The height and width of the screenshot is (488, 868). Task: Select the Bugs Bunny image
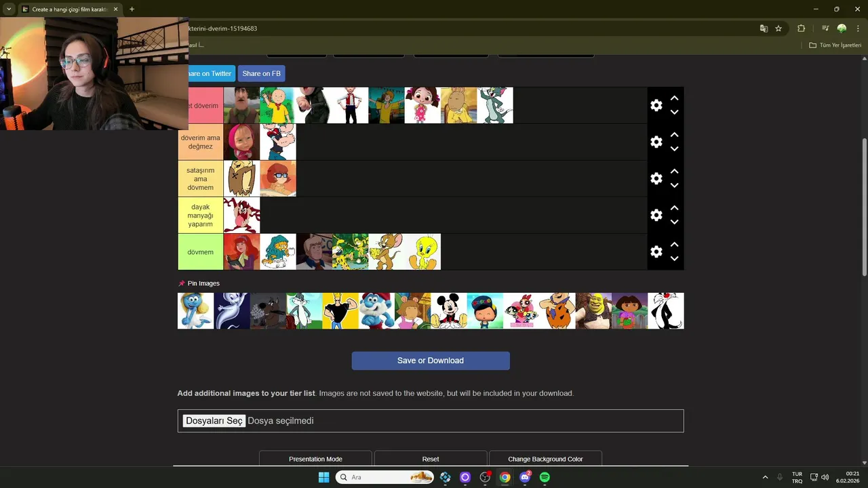coord(304,311)
